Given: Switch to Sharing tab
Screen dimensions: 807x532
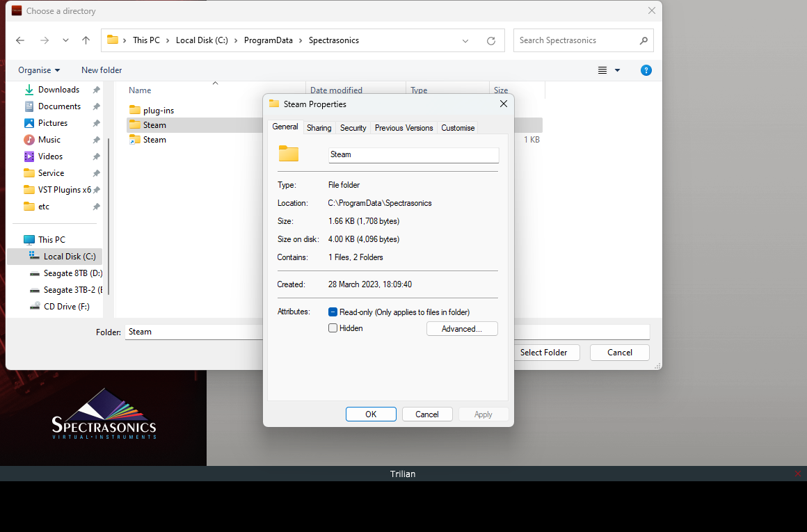Looking at the screenshot, I should (x=319, y=127).
